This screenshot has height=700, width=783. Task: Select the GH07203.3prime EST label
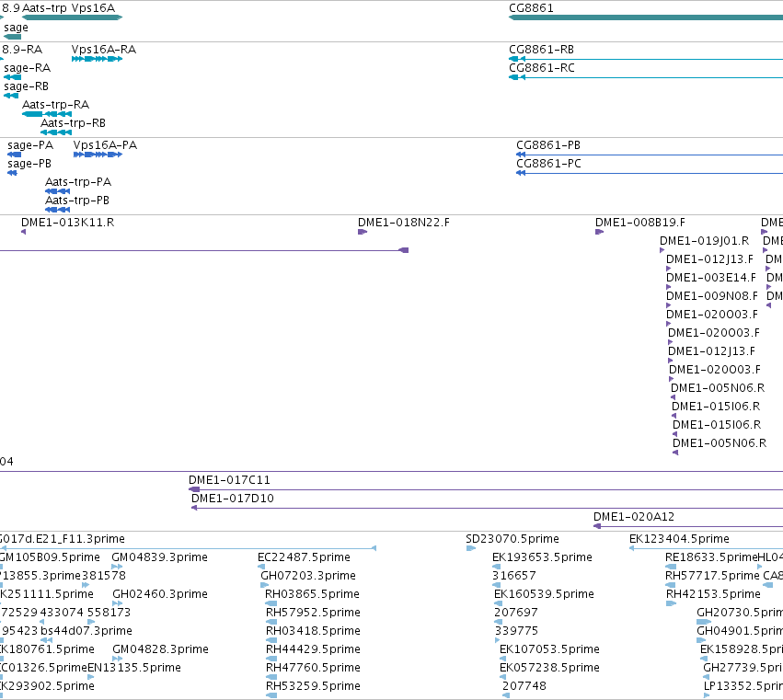tap(308, 576)
